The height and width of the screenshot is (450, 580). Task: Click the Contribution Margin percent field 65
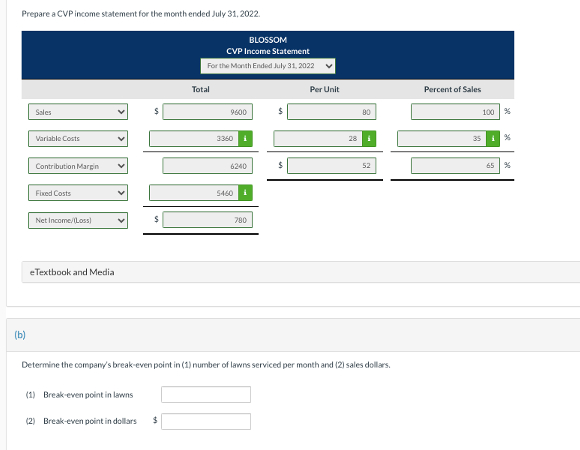point(455,166)
